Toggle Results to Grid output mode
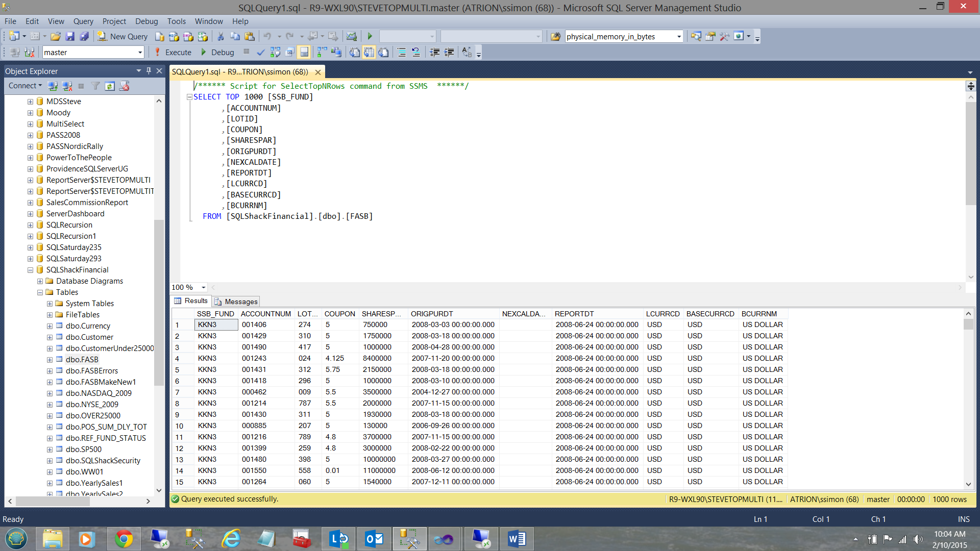 [x=369, y=52]
